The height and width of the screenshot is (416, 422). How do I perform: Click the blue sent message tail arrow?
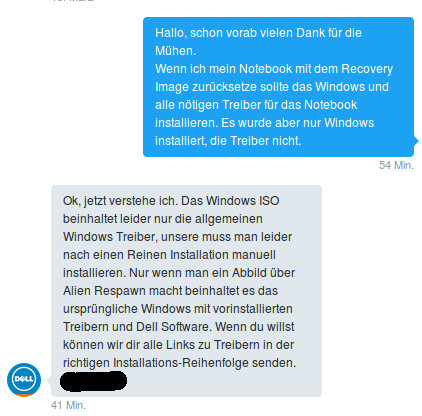point(416,141)
